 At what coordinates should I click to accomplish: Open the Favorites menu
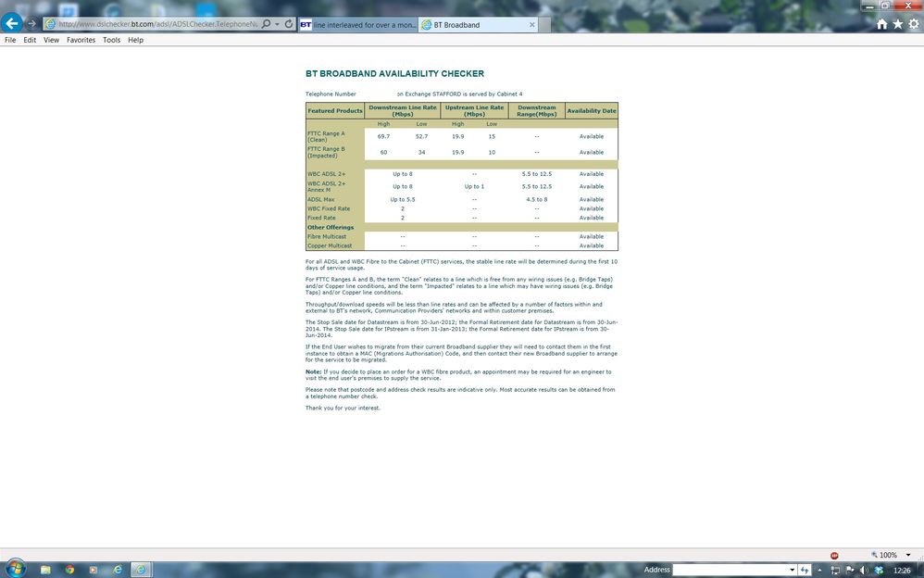(81, 40)
